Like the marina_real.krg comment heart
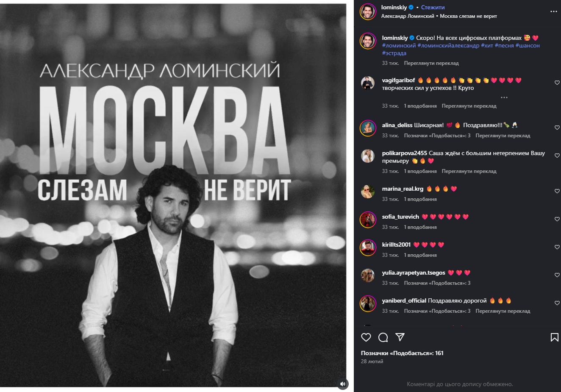This screenshot has width=561, height=392. (x=557, y=191)
